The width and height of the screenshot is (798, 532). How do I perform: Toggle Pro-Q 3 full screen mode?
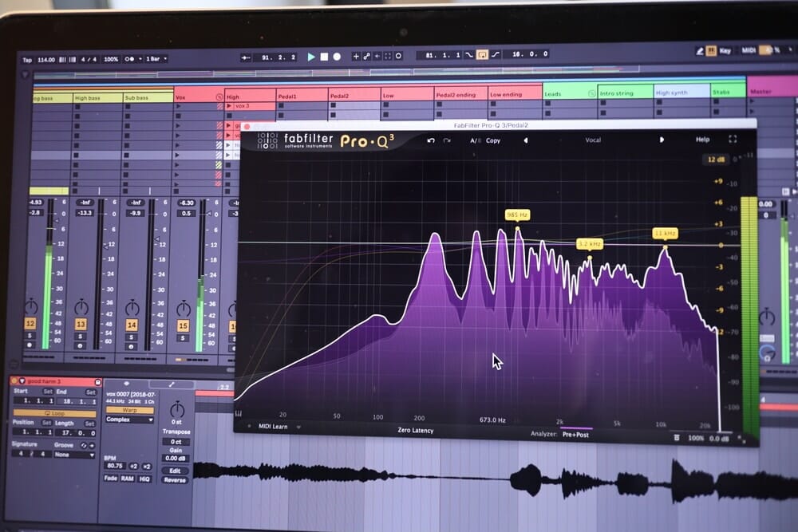(x=733, y=140)
